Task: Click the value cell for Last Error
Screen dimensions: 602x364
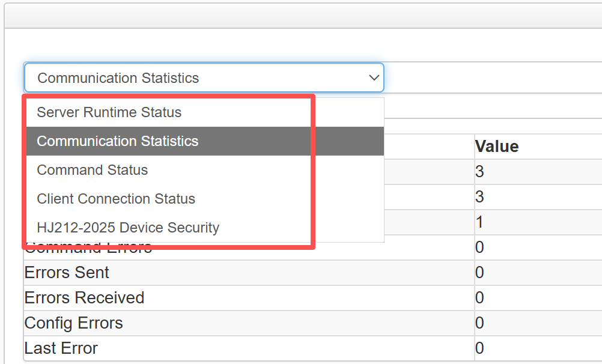Action: coord(538,348)
